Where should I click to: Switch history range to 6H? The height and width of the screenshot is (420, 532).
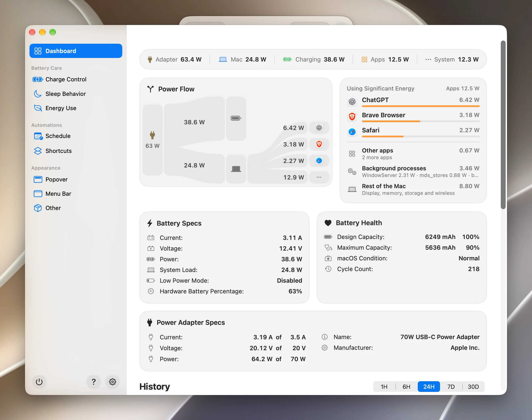coord(406,387)
